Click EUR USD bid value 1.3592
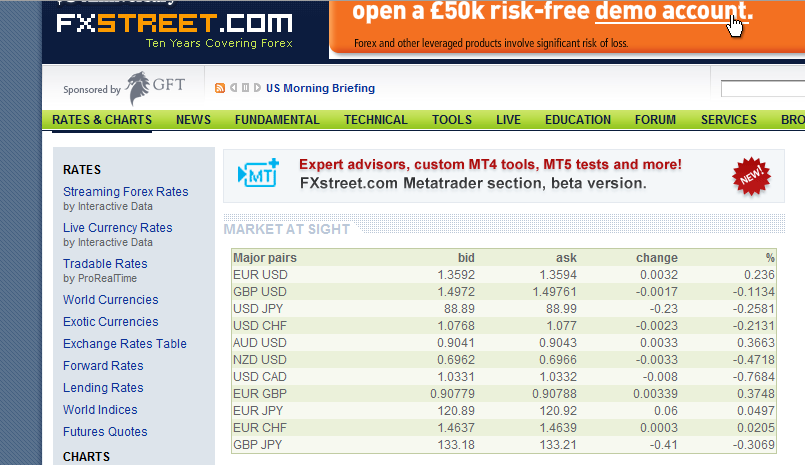This screenshot has width=805, height=465. [456, 275]
